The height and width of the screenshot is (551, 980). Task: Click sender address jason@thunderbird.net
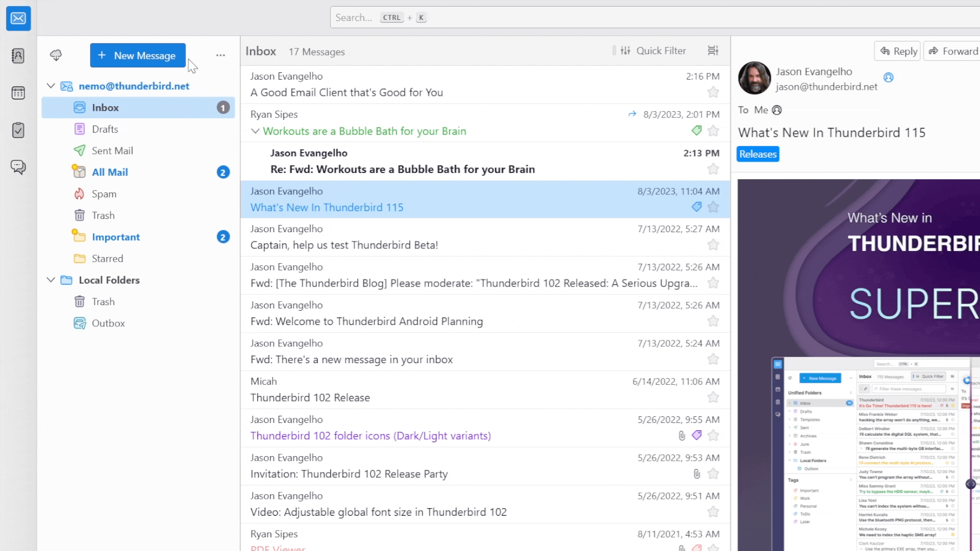click(826, 87)
